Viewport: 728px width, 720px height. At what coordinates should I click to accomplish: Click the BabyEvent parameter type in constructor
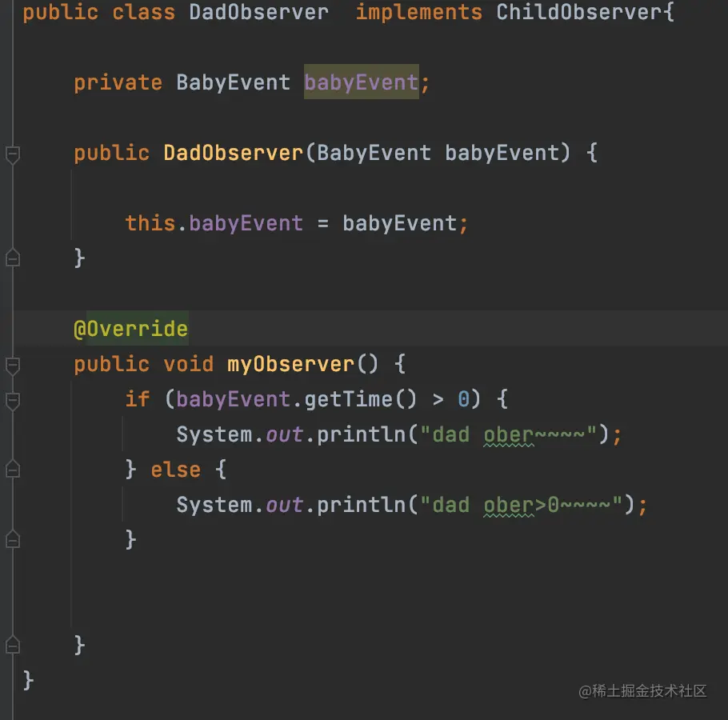374,153
